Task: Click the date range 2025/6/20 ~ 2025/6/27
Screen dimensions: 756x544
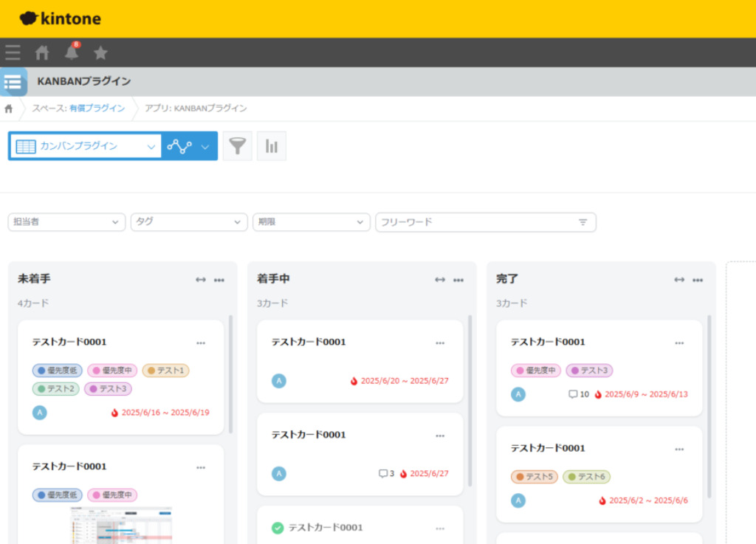Action: point(405,381)
